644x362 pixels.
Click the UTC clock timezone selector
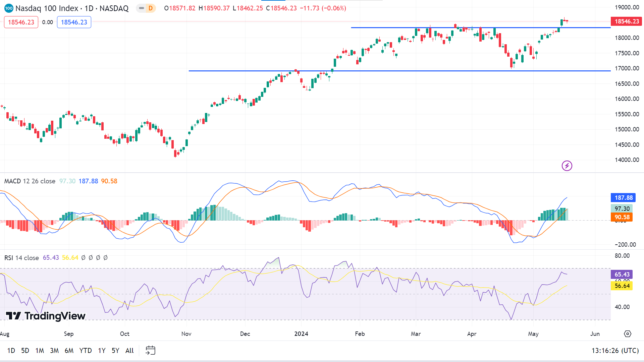click(x=615, y=350)
